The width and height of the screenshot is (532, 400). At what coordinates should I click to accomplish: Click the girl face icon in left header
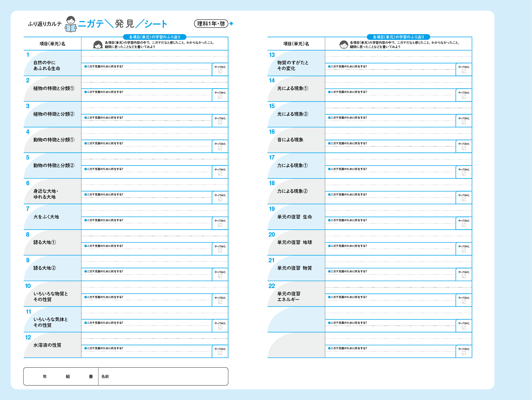[x=98, y=44]
